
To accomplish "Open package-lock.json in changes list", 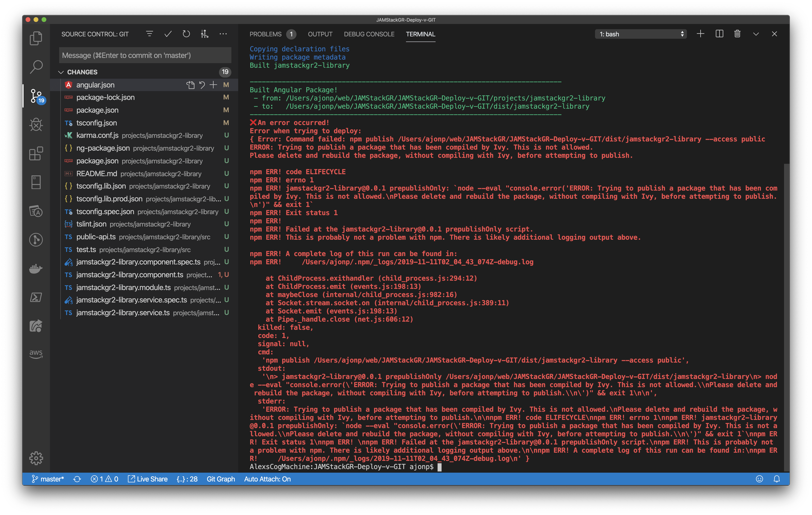I will [144, 97].
